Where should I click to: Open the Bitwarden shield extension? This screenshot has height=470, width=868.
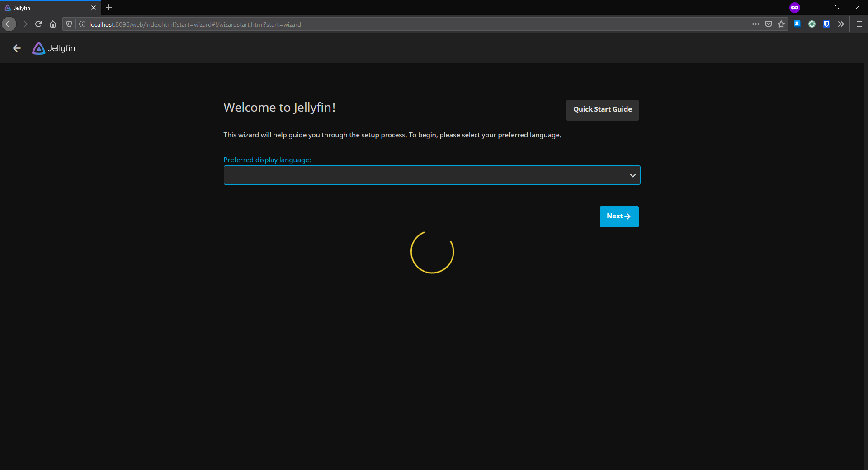click(x=826, y=24)
